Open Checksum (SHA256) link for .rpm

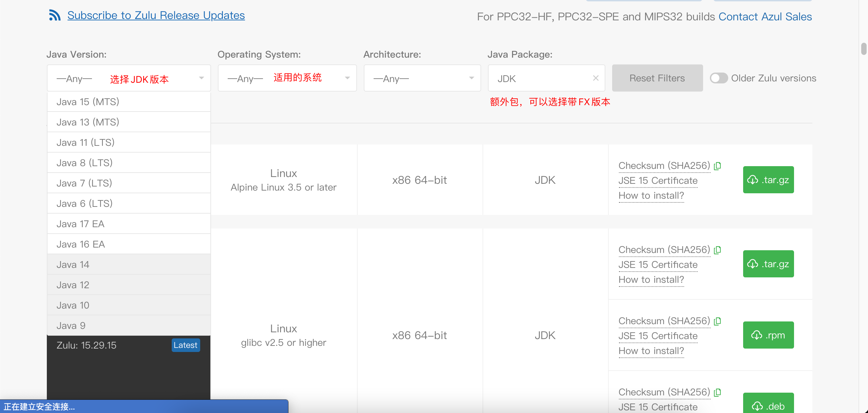click(x=664, y=321)
